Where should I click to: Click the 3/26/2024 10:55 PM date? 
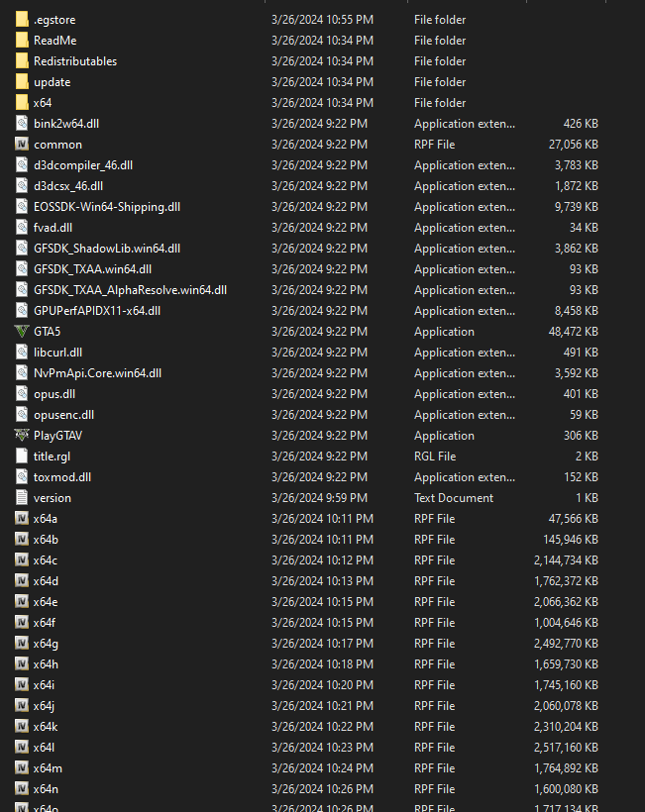coord(322,20)
